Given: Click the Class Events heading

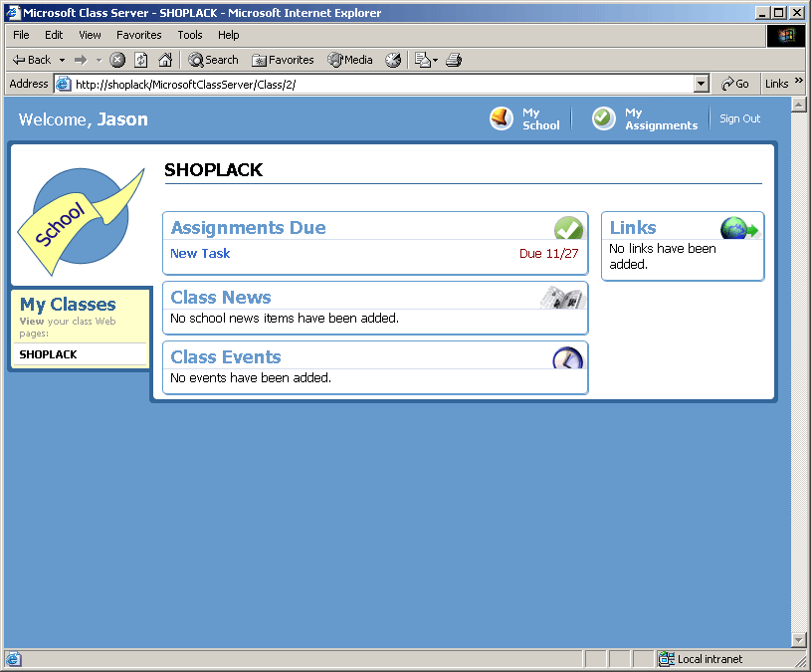Looking at the screenshot, I should coord(226,357).
